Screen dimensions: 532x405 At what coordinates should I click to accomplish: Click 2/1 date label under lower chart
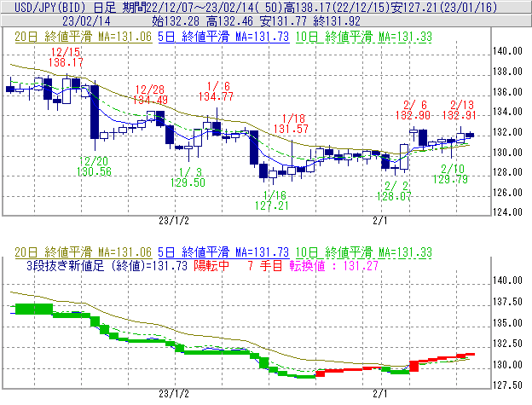coord(380,394)
